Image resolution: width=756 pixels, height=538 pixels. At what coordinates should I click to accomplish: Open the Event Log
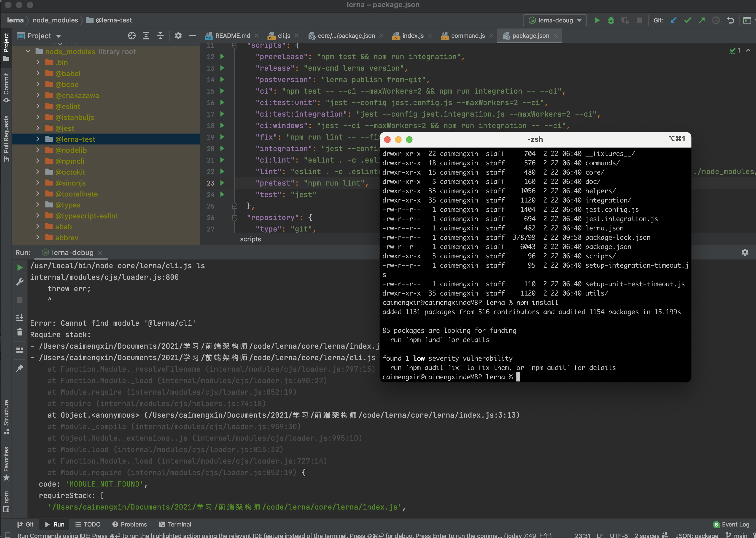point(731,524)
